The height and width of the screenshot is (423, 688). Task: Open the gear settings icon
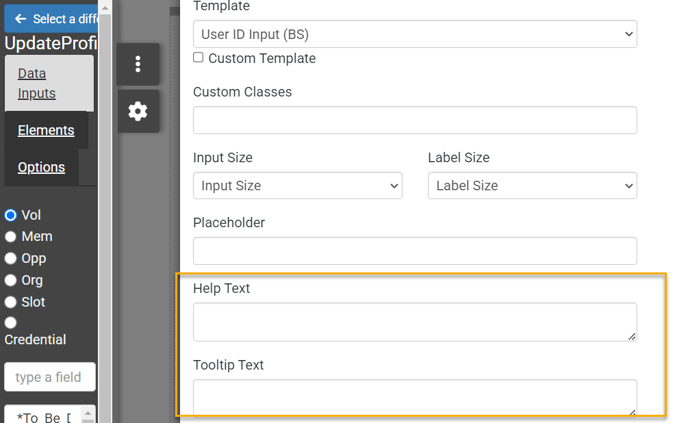[x=138, y=111]
